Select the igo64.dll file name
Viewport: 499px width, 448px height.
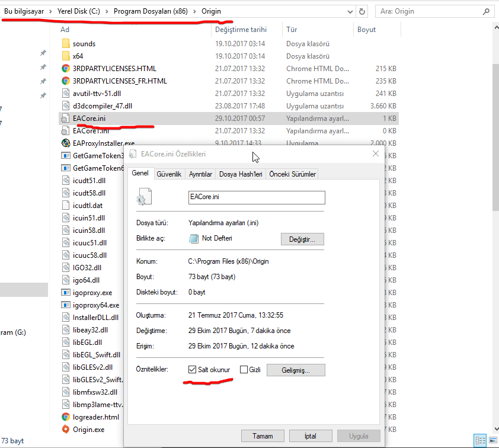point(86,280)
